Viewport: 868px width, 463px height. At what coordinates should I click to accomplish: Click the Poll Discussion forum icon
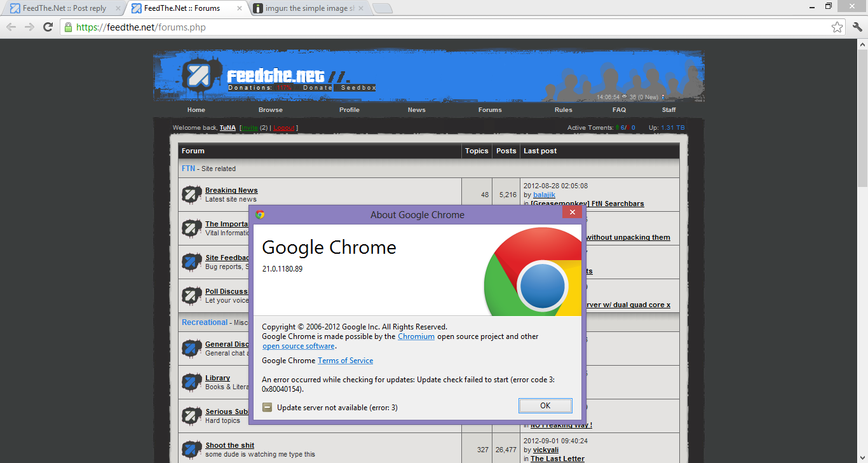click(x=191, y=296)
